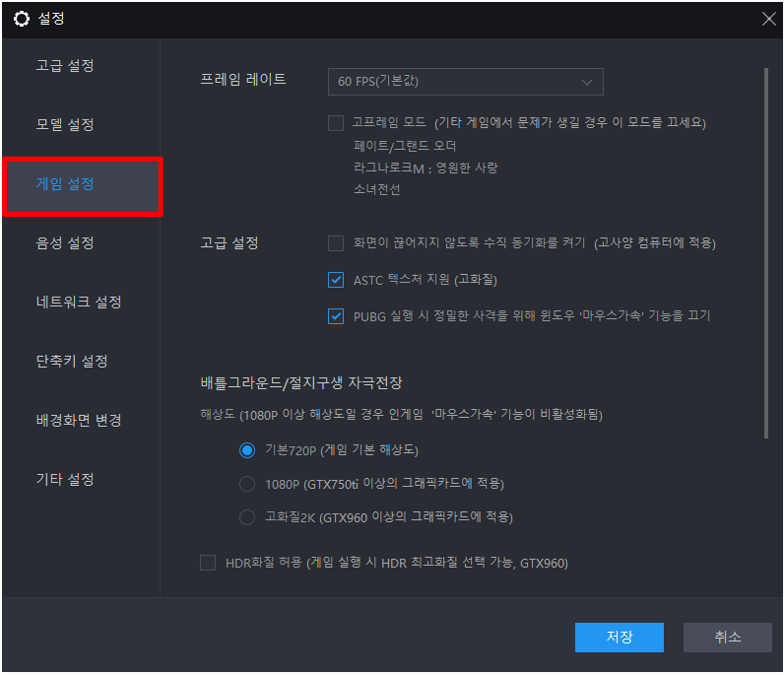Screen dimensions: 784x675
Task: Go to the 음성 설정 tab
Action: (65, 243)
